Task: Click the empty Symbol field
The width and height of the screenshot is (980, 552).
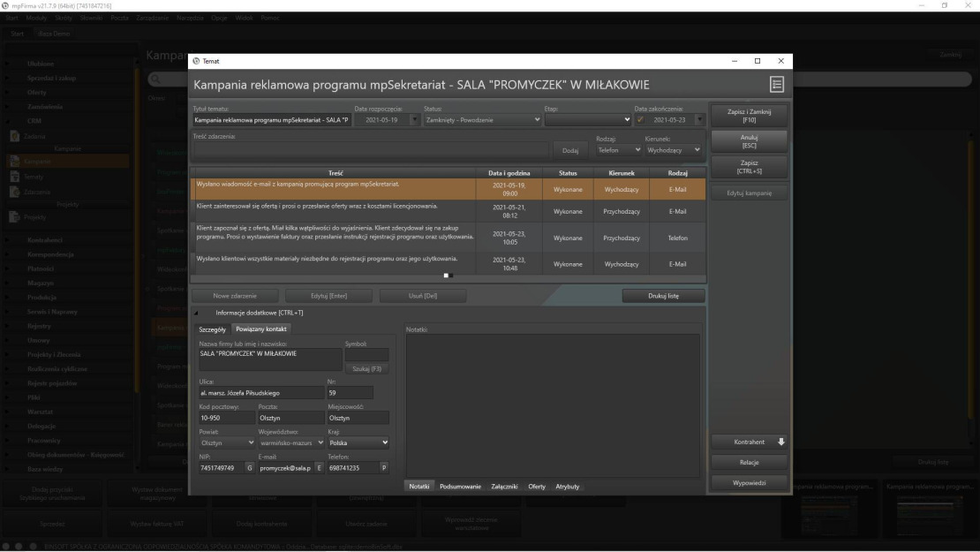Action: [367, 354]
